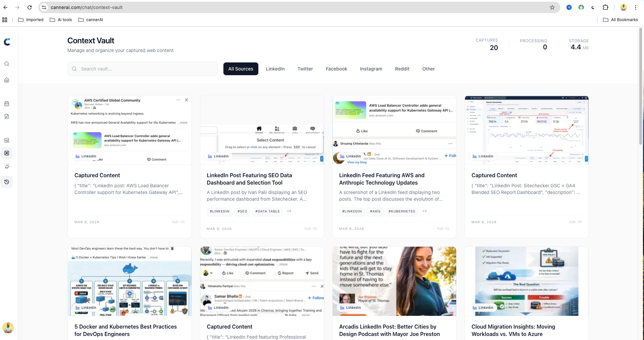The width and height of the screenshot is (644, 340).
Task: Expand the +4 more tags on SEO card
Action: (x=289, y=211)
